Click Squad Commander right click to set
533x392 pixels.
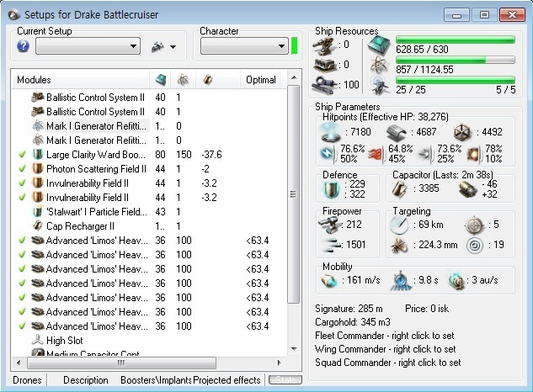coord(388,363)
